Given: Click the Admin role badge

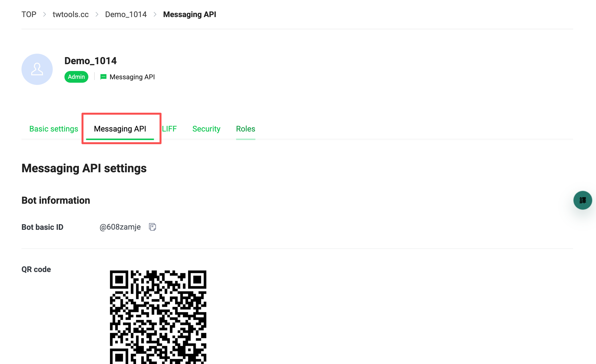Looking at the screenshot, I should (x=76, y=77).
